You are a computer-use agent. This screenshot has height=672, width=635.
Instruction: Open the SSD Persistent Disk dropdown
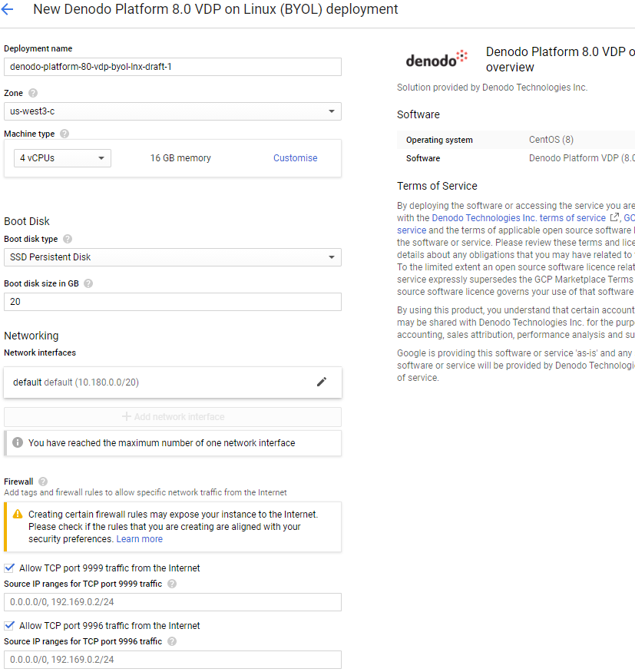click(173, 257)
